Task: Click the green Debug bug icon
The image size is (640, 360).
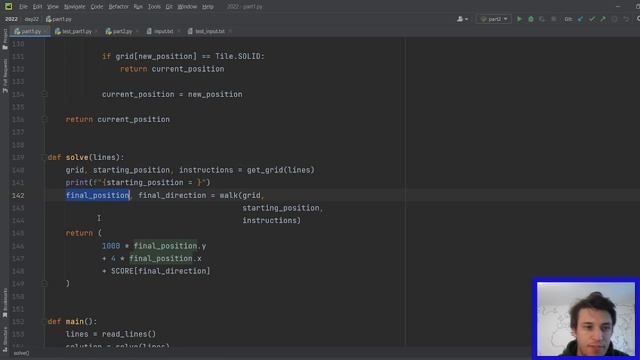Action: (531, 19)
